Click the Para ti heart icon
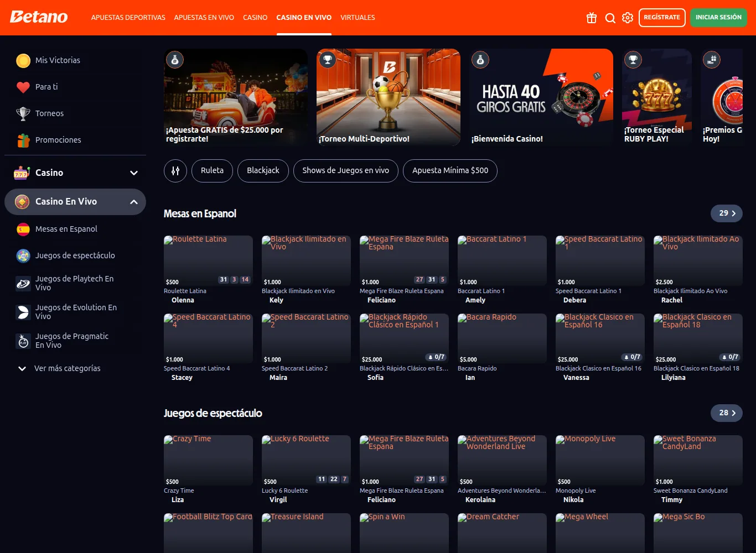Screen dimensions: 756x553 [x=23, y=87]
